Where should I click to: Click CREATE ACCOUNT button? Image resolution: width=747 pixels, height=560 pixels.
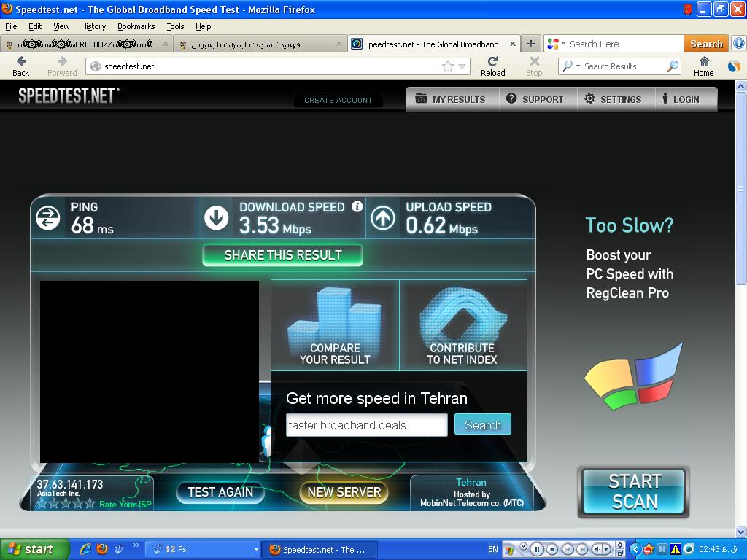338,100
